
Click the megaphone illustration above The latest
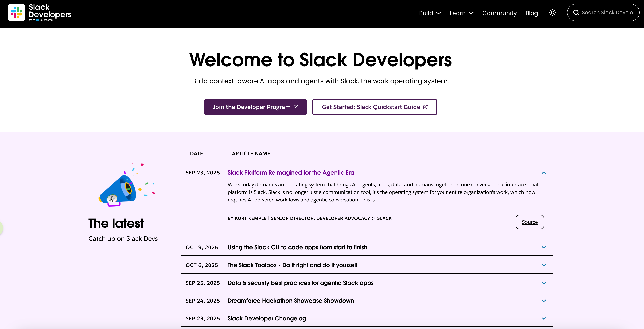tap(127, 185)
